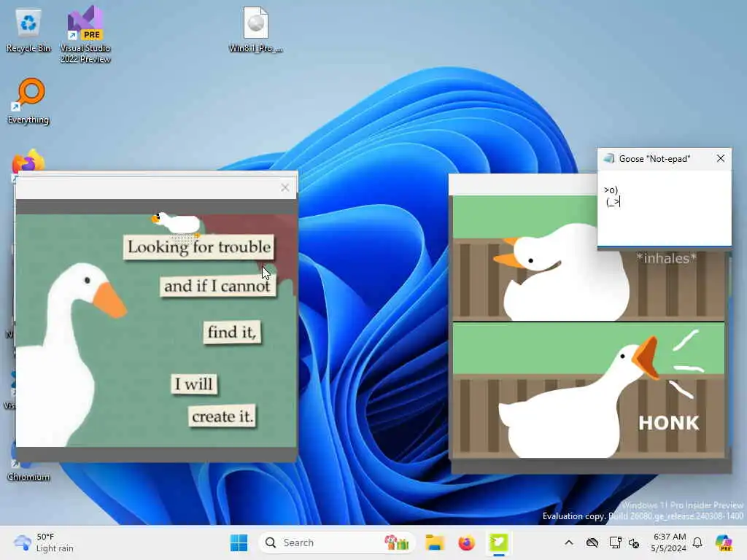Click the 'Looking for trouble' meme image
This screenshot has width=747, height=560.
[x=156, y=330]
